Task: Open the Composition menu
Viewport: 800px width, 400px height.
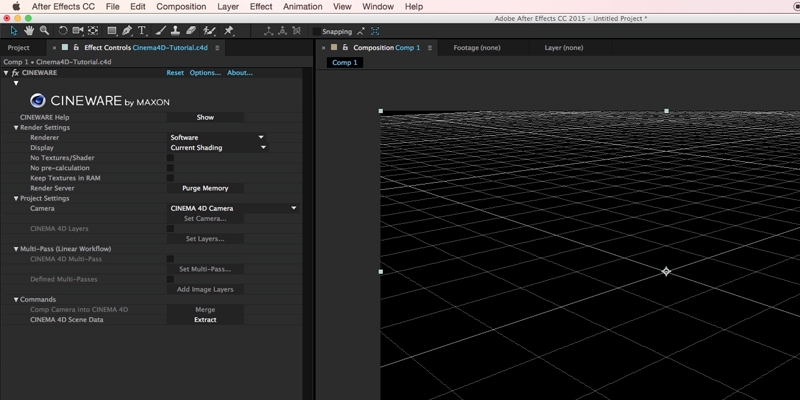Action: click(181, 7)
